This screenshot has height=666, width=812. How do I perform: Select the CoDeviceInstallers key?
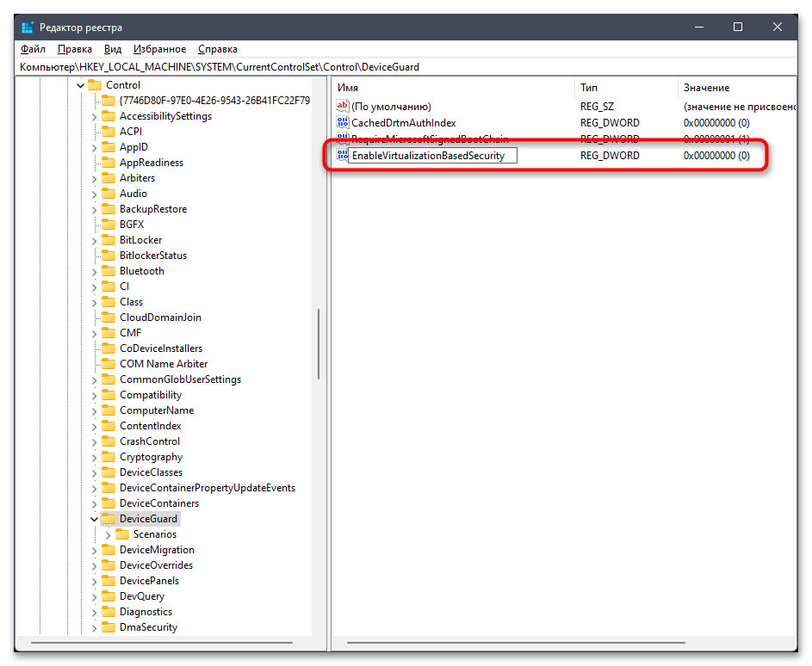(x=161, y=348)
